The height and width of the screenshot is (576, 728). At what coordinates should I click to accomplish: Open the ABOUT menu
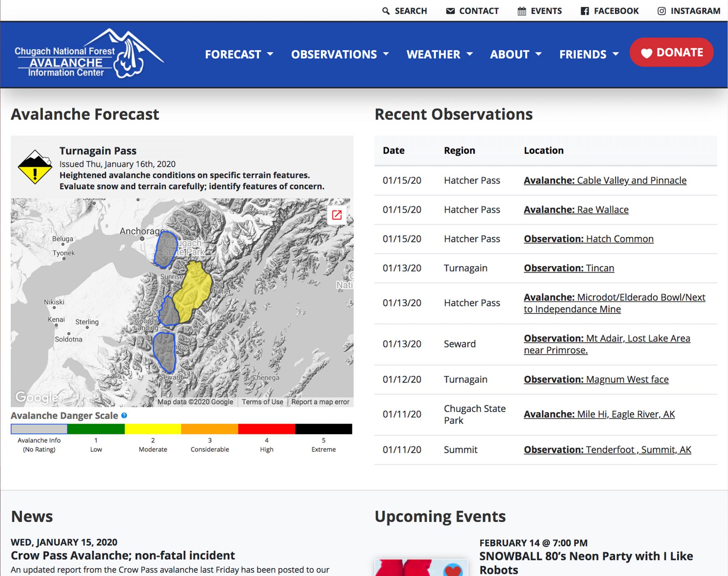pyautogui.click(x=510, y=54)
